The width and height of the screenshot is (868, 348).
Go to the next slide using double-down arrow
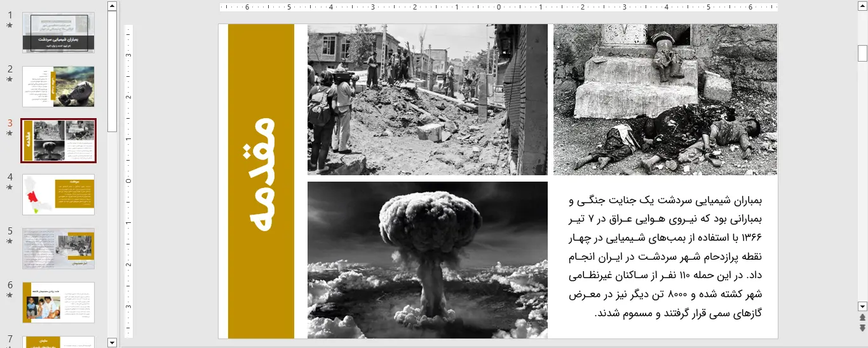(862, 328)
